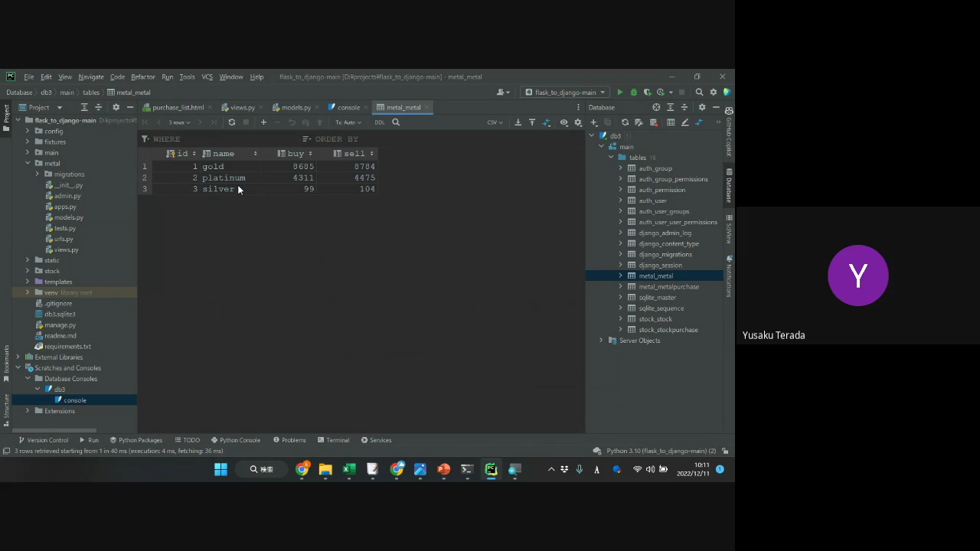Click the export data download icon
The width and height of the screenshot is (980, 551).
pyautogui.click(x=518, y=122)
